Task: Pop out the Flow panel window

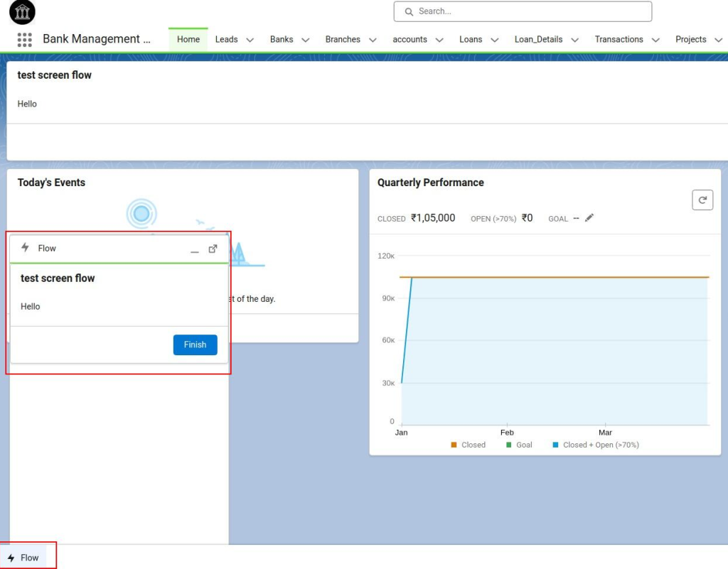Action: pos(213,249)
